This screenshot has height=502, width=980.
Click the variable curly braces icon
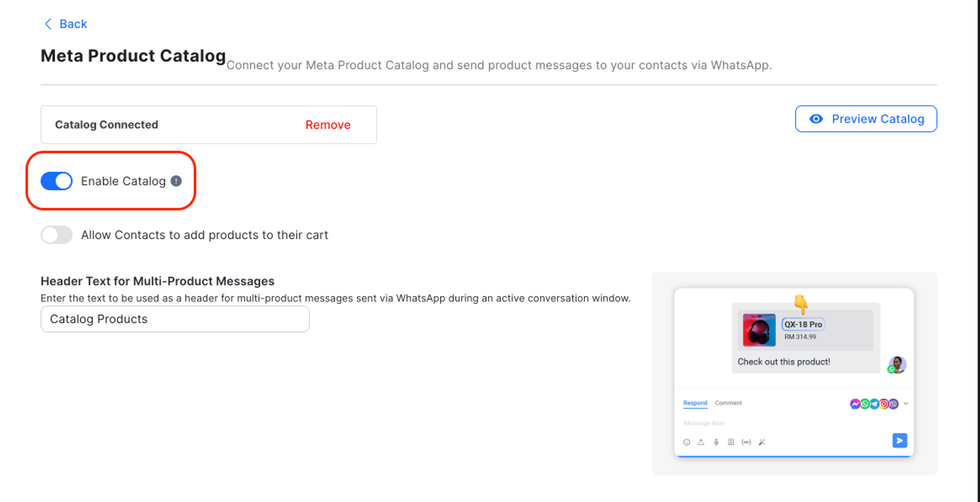click(x=746, y=442)
